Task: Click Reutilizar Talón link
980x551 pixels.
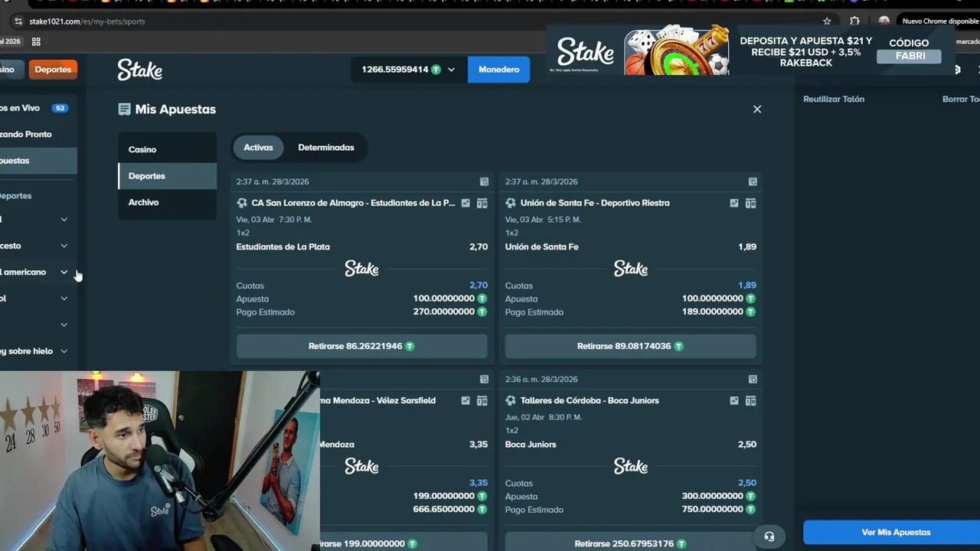Action: pyautogui.click(x=834, y=99)
